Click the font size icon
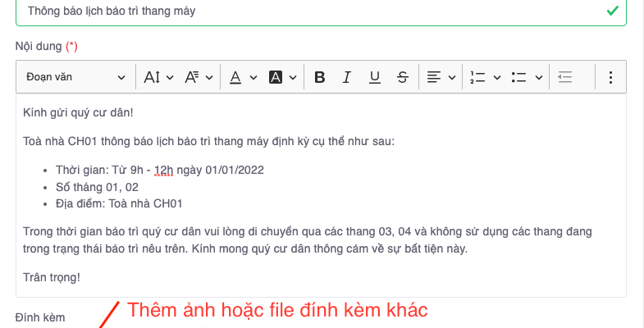 click(152, 77)
